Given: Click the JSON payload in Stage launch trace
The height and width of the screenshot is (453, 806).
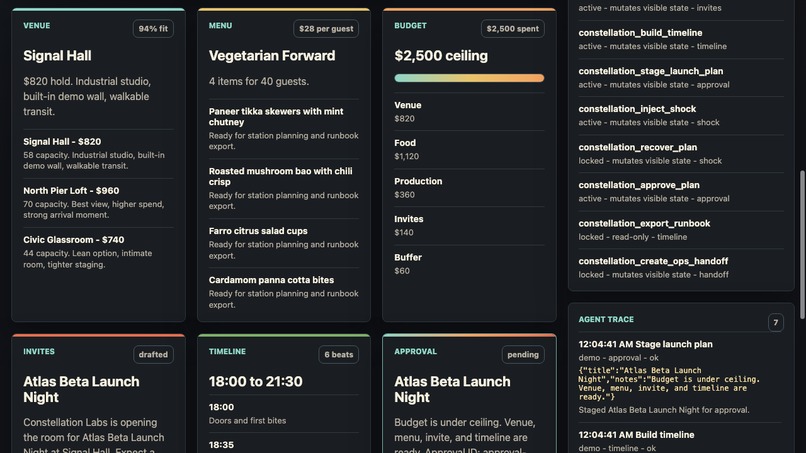Looking at the screenshot, I should coord(669,384).
